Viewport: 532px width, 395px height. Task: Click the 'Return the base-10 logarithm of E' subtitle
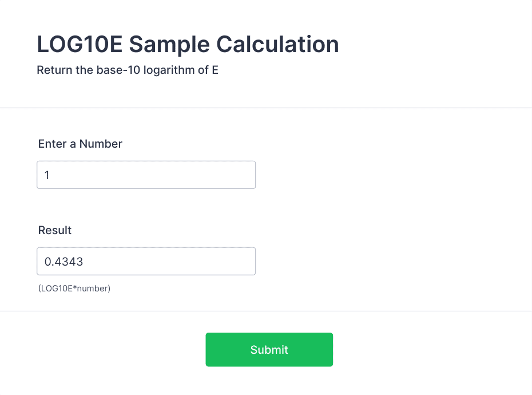coord(127,70)
